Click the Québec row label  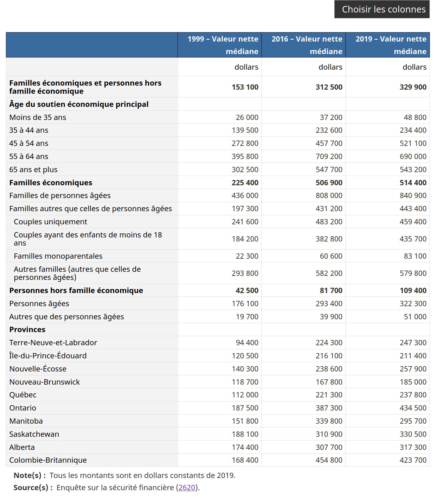point(23,395)
